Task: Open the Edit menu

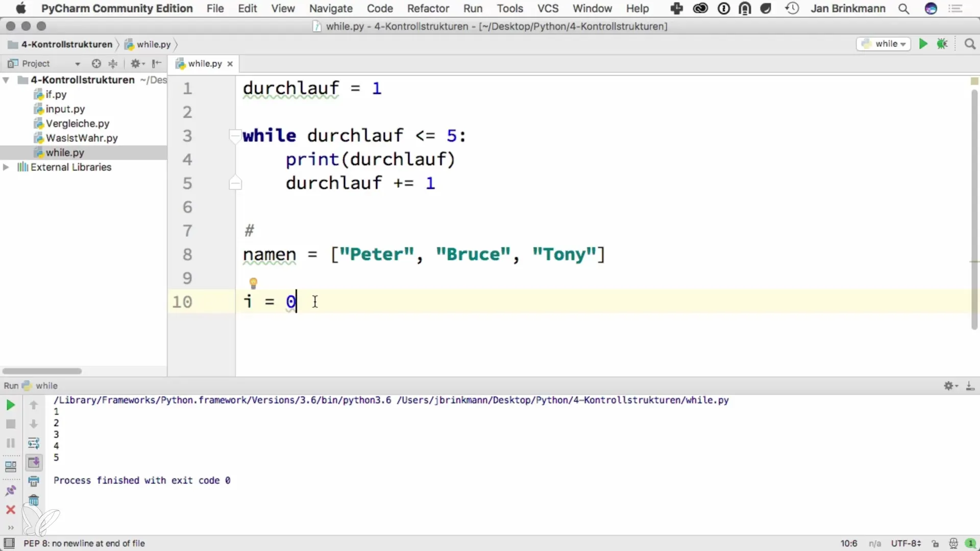Action: pos(248,9)
